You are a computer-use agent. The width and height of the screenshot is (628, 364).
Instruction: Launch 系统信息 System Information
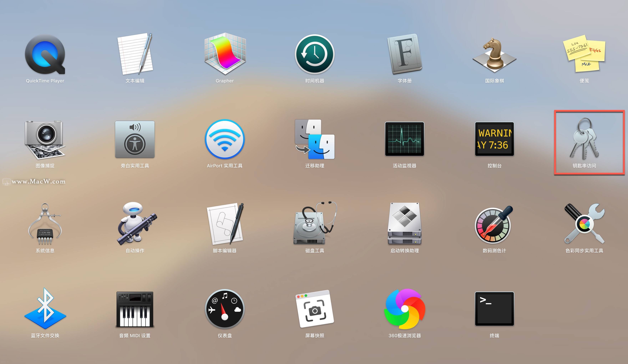coord(45,224)
